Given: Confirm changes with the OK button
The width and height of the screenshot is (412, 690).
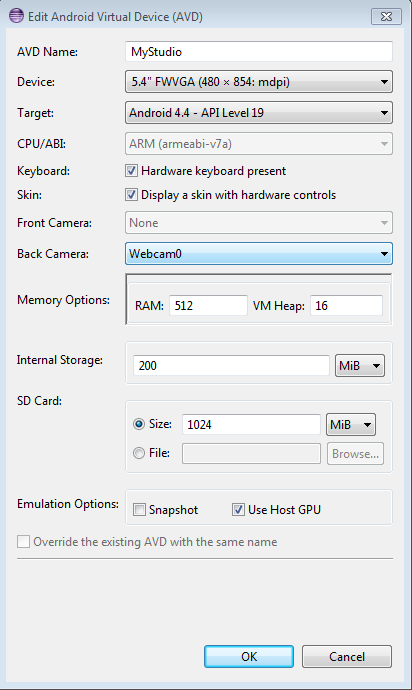Looking at the screenshot, I should coord(249,657).
